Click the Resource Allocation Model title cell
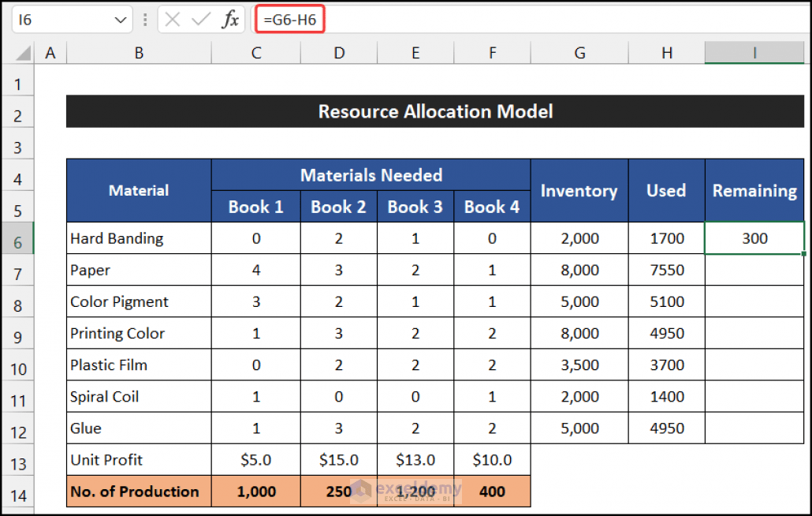This screenshot has height=516, width=812. pos(435,111)
